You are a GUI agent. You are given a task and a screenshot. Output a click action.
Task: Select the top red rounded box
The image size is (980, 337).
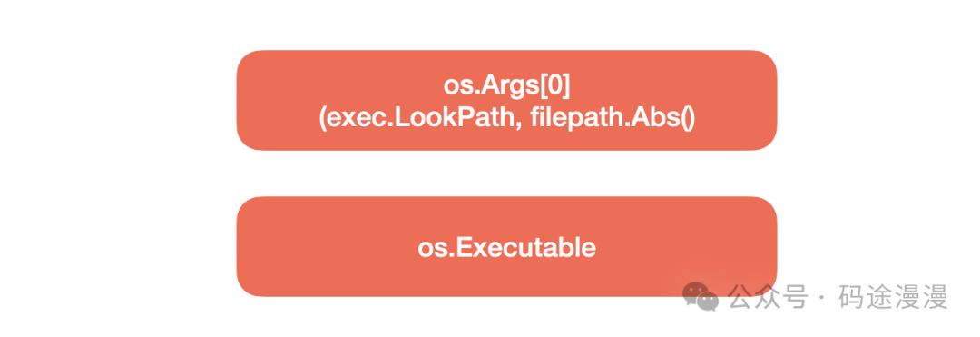pyautogui.click(x=507, y=100)
